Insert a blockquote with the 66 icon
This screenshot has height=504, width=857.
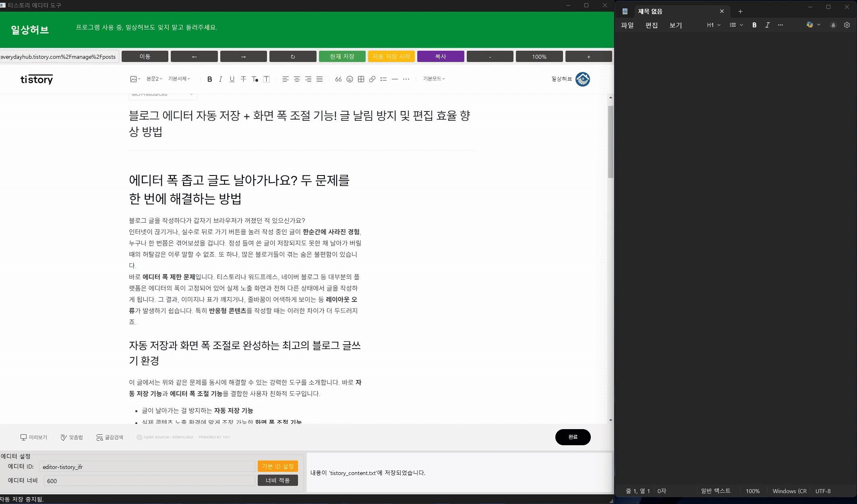pos(338,79)
